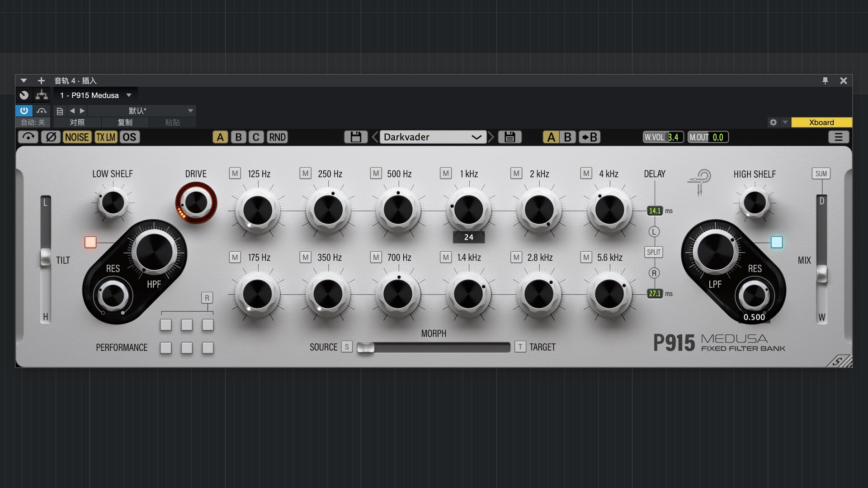Select bank C slot

[x=256, y=137]
